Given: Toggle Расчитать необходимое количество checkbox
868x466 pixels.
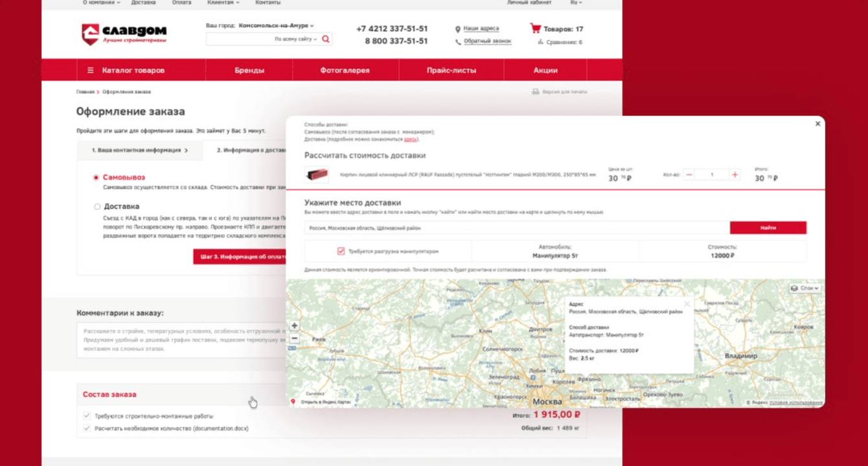Looking at the screenshot, I should tap(87, 428).
